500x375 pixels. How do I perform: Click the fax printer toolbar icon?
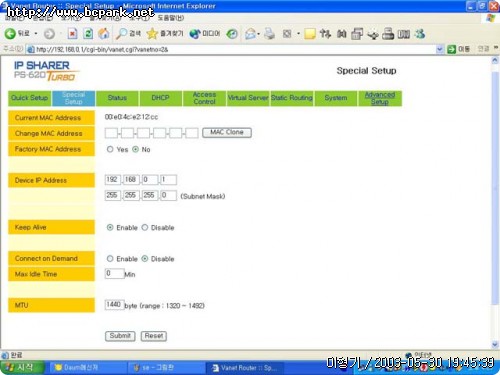(388, 34)
